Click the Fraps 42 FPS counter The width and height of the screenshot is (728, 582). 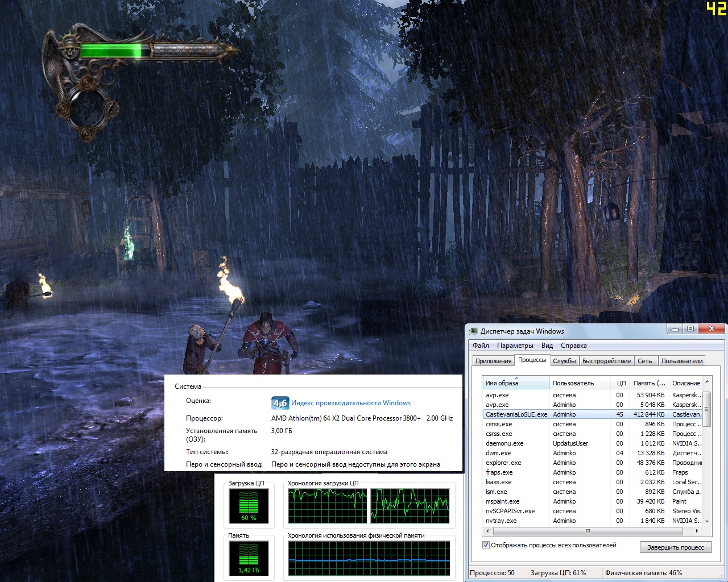point(716,8)
